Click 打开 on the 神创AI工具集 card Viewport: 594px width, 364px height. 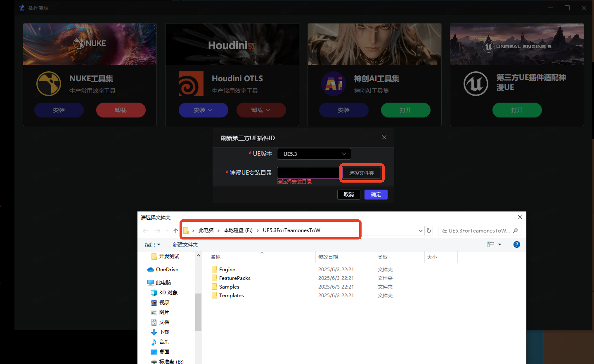(x=406, y=110)
